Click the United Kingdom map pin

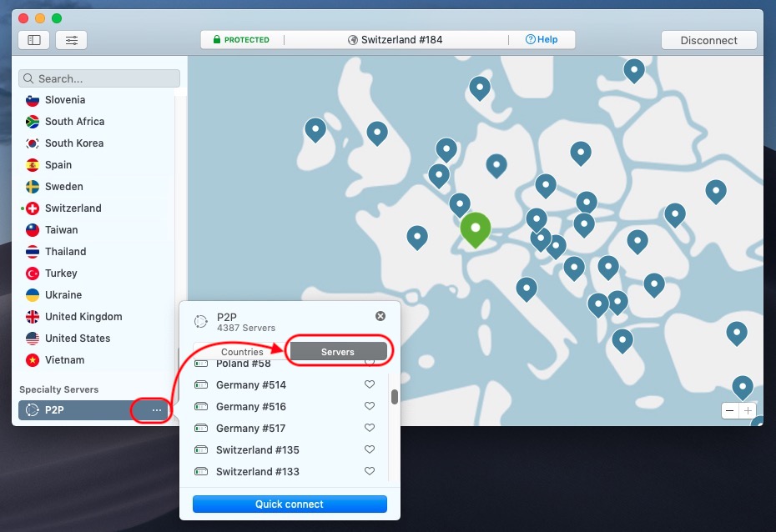click(x=377, y=134)
